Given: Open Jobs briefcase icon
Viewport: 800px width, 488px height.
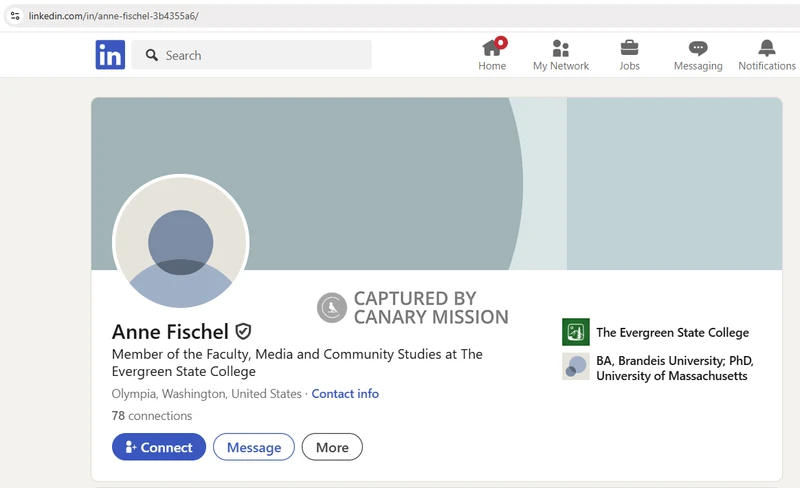Looking at the screenshot, I should [x=629, y=48].
